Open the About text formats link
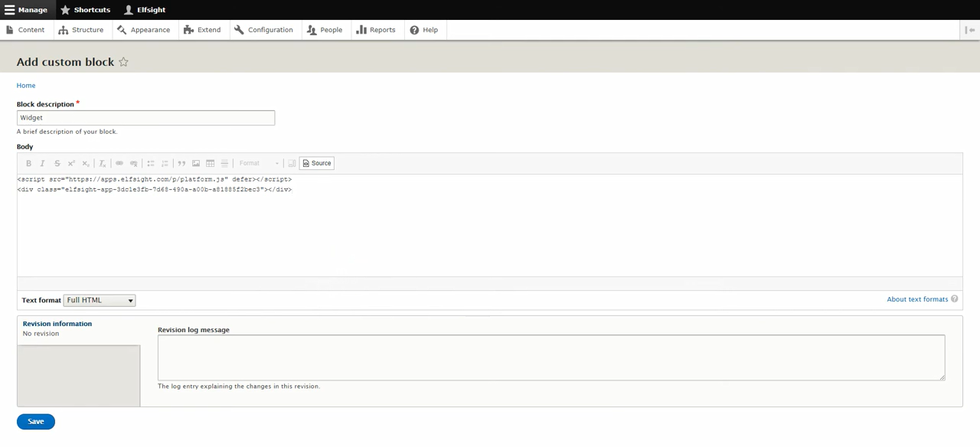The image size is (980, 447). click(917, 299)
